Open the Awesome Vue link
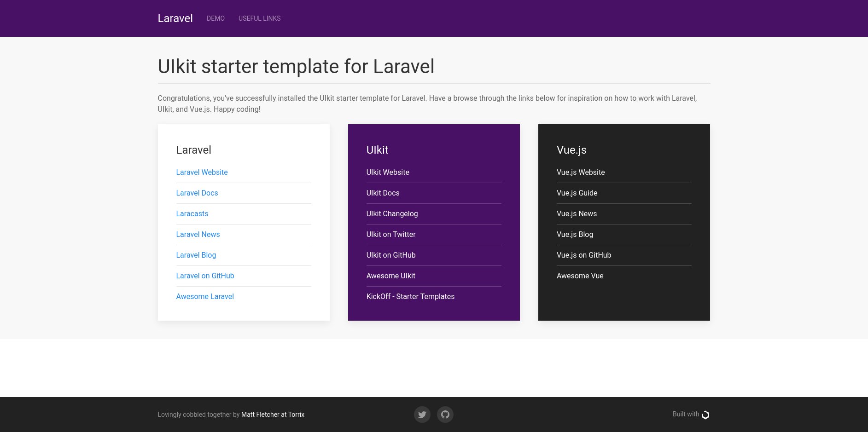Image resolution: width=868 pixels, height=432 pixels. coord(580,276)
